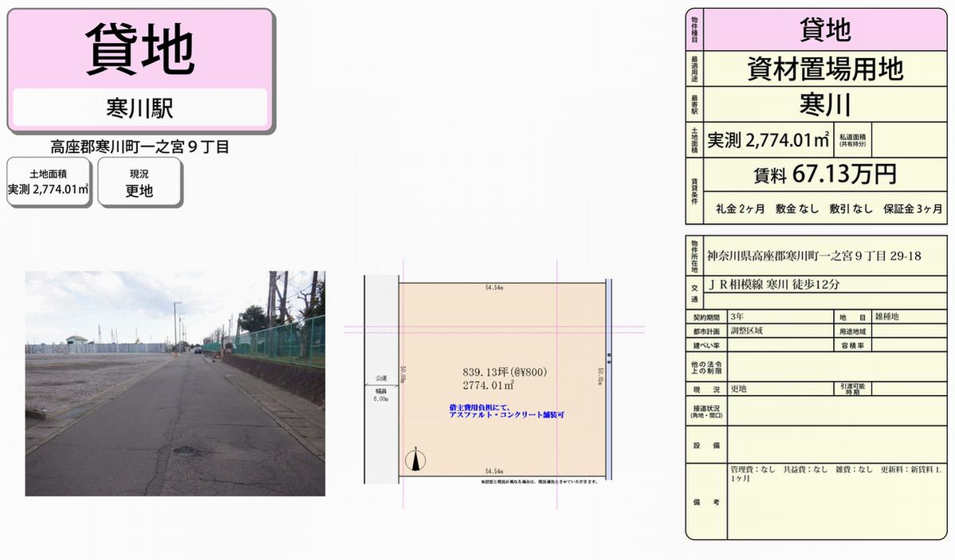
Task: Click the 幅員 6.00m road width label
Action: coord(381,396)
